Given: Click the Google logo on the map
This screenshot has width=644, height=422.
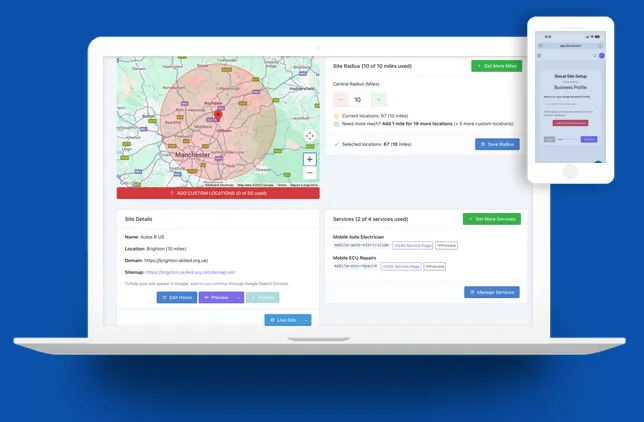Looking at the screenshot, I should (x=129, y=183).
